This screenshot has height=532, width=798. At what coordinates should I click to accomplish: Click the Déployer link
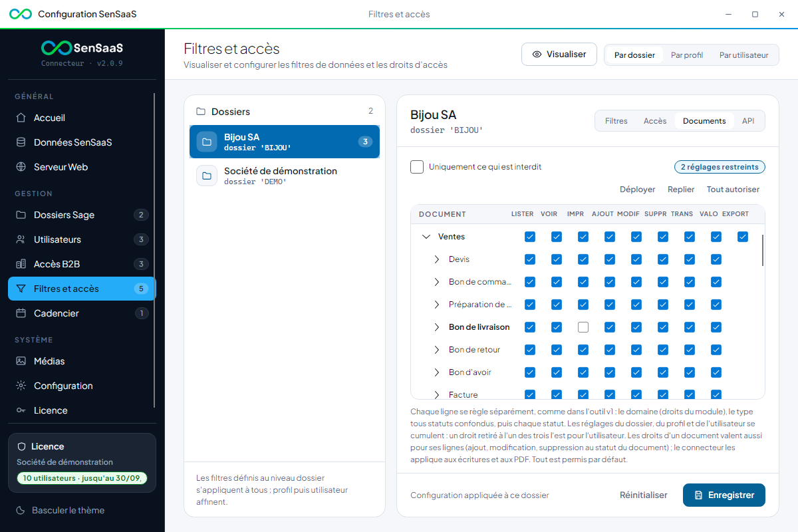[x=638, y=190]
